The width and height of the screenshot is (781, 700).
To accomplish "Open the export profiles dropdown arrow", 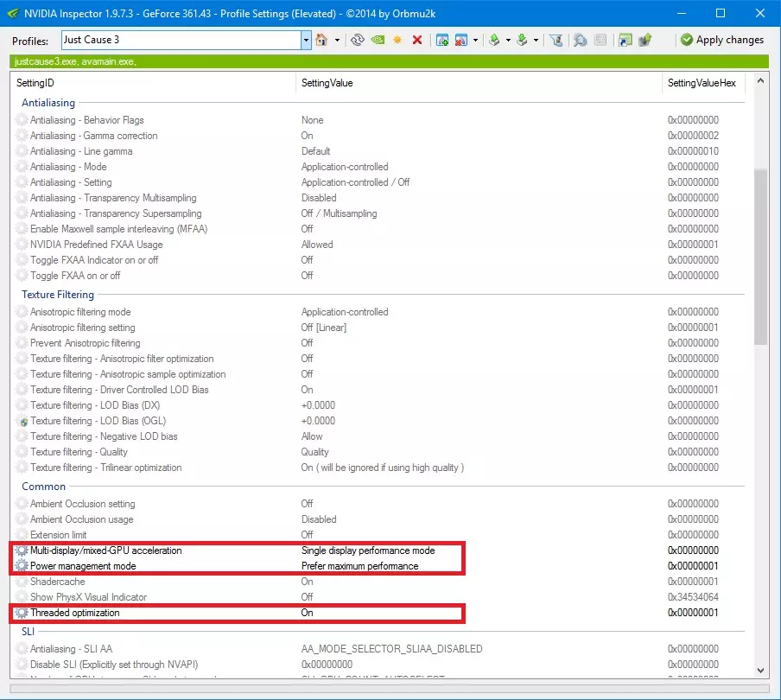I will 508,40.
